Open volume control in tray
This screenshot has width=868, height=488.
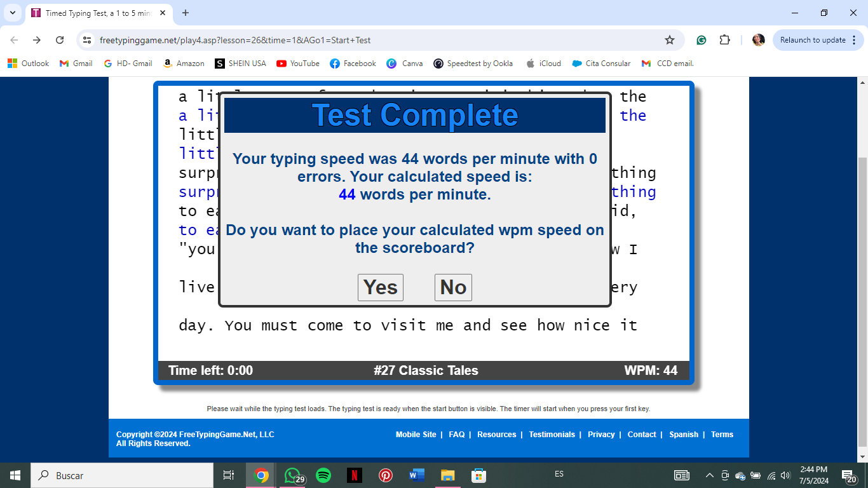coord(785,475)
